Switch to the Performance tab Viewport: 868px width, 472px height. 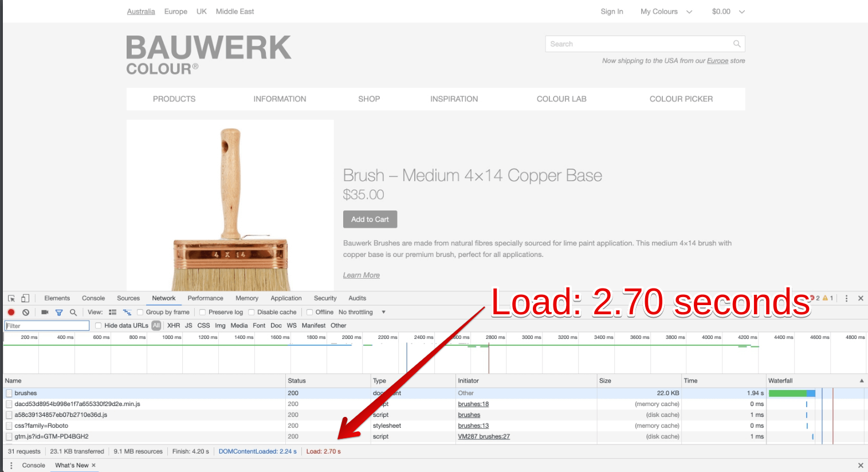tap(205, 298)
